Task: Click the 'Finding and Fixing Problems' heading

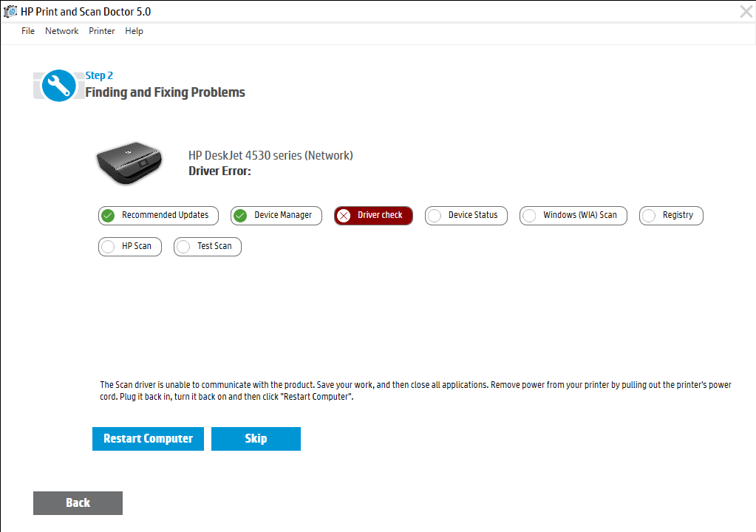Action: pos(166,92)
